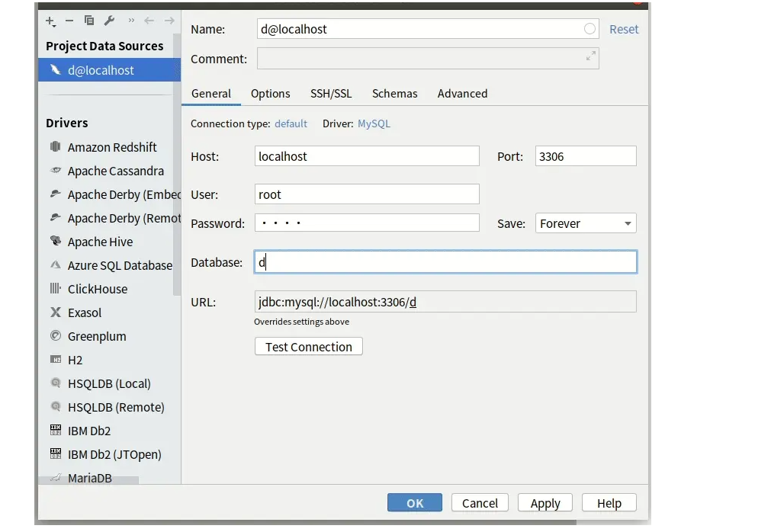Image resolution: width=771 pixels, height=532 pixels.
Task: Click the sidebar horizontal scrollbar
Action: point(88,480)
